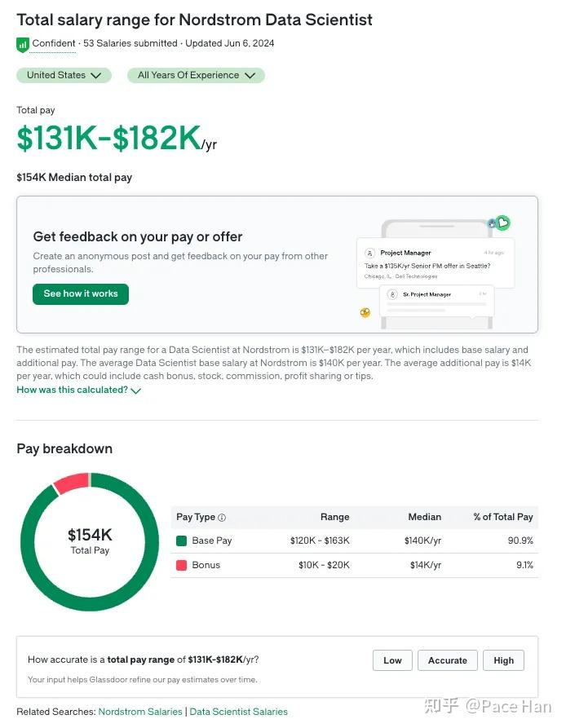This screenshot has width=566, height=728.
Task: Click the Confident confidence label
Action: click(53, 44)
